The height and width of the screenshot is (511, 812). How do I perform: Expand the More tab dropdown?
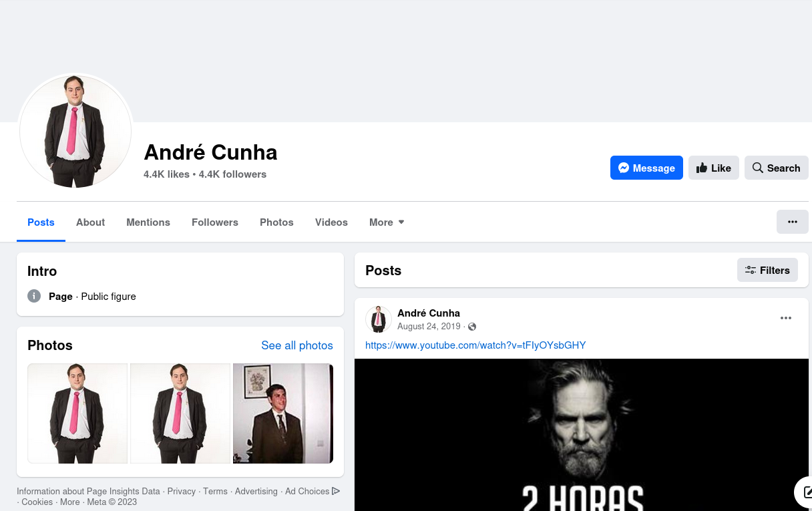pos(387,222)
